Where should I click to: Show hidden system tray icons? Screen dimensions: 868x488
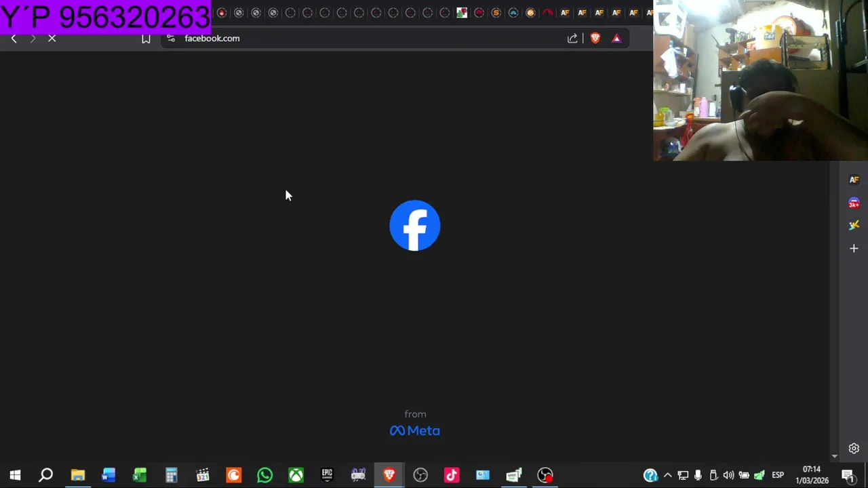[x=668, y=475]
